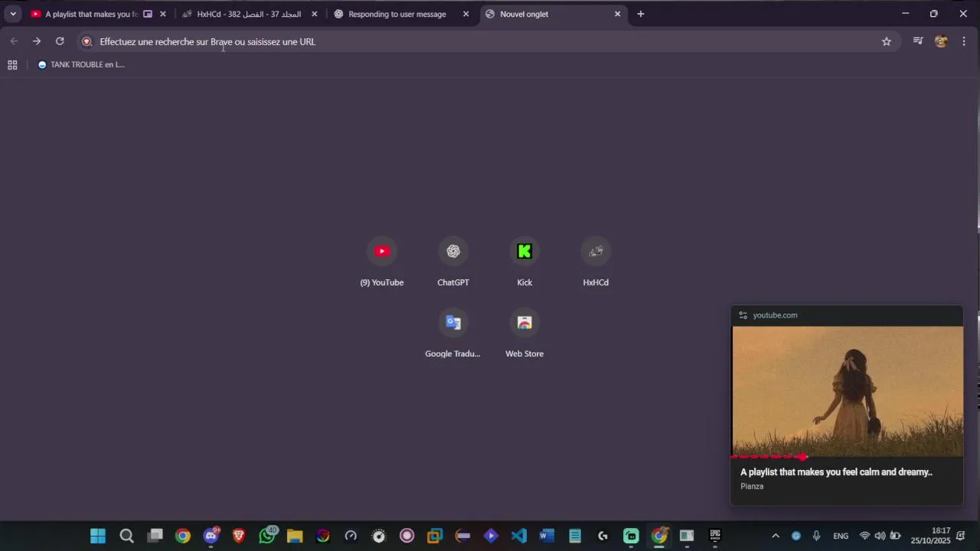This screenshot has width=980, height=551.
Task: Click the Pianza channel name
Action: [752, 487]
